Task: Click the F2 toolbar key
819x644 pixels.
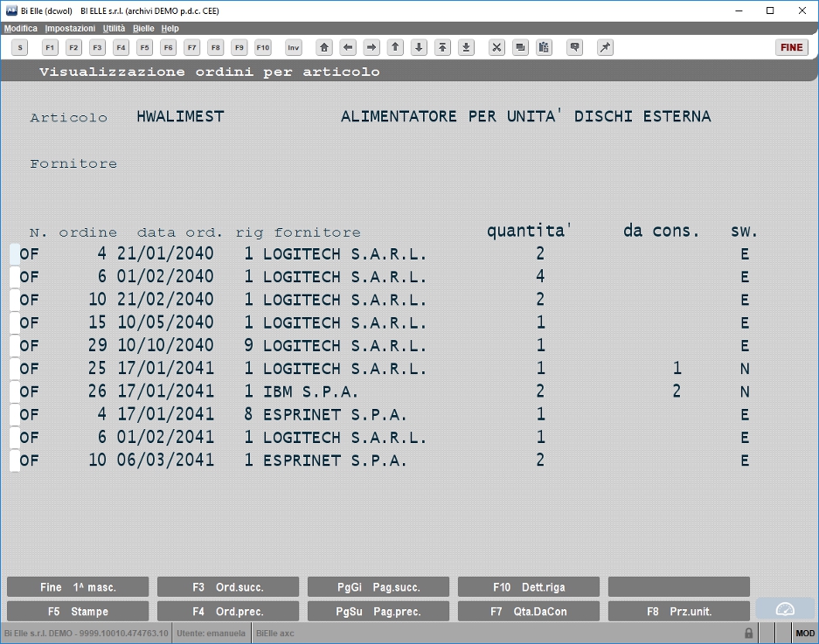Action: pyautogui.click(x=73, y=47)
